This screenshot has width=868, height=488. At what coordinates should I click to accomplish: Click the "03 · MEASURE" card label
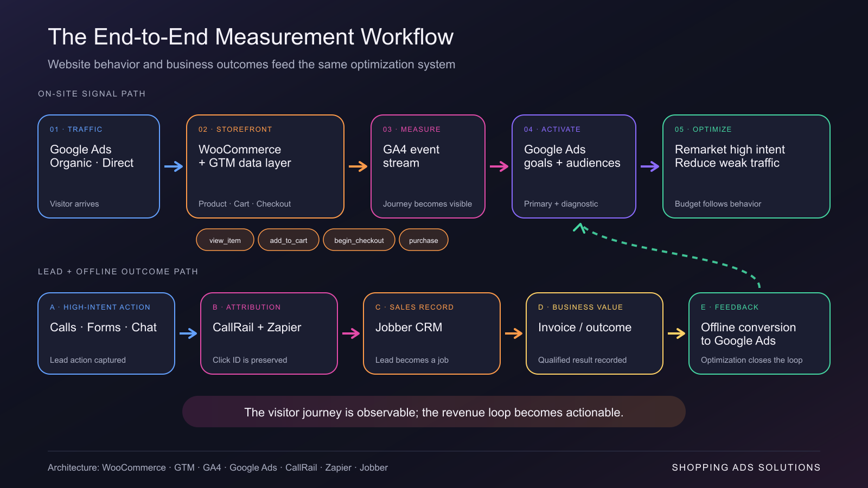tap(412, 130)
